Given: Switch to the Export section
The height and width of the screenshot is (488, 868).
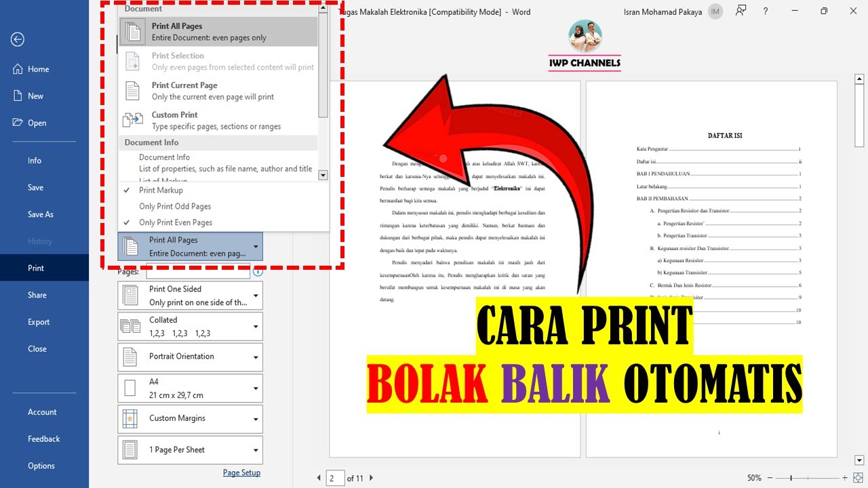Looking at the screenshot, I should (38, 321).
